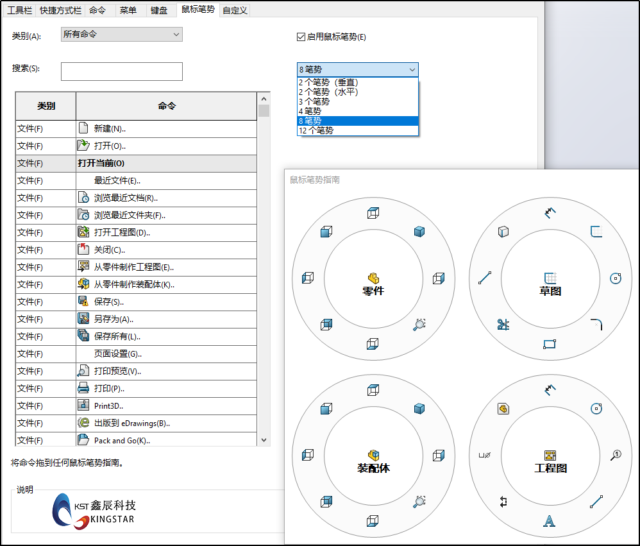
Task: Select the 打印预览(V).. row
Action: 136,371
